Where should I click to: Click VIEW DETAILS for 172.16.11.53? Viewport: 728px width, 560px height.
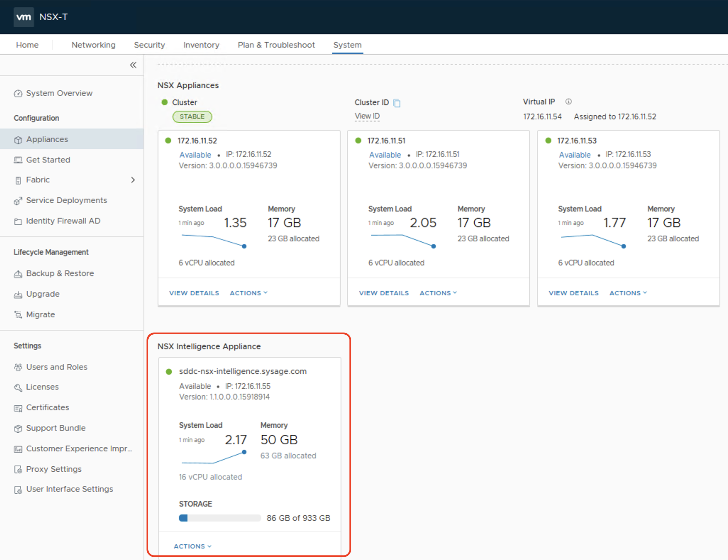pyautogui.click(x=574, y=293)
